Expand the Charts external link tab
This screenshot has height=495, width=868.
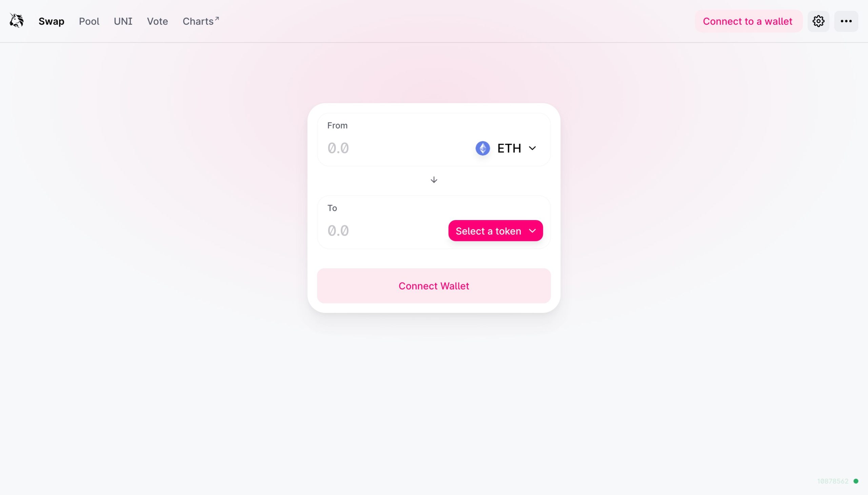(x=201, y=20)
